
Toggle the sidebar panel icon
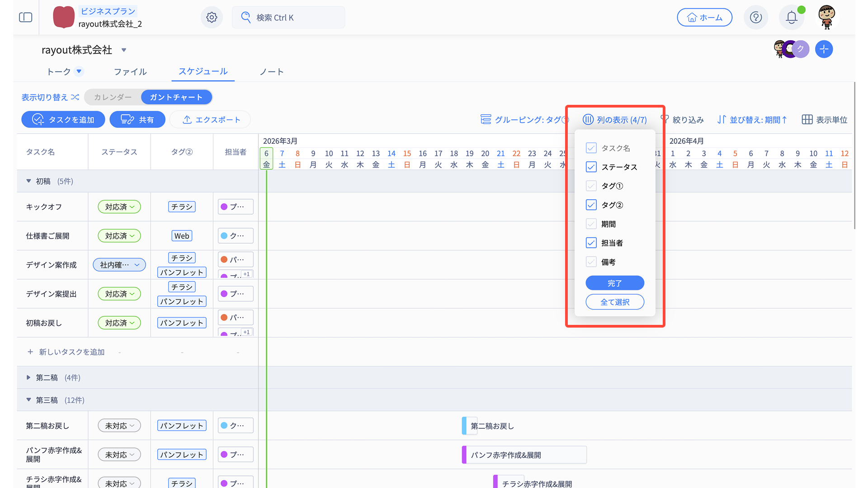26,18
